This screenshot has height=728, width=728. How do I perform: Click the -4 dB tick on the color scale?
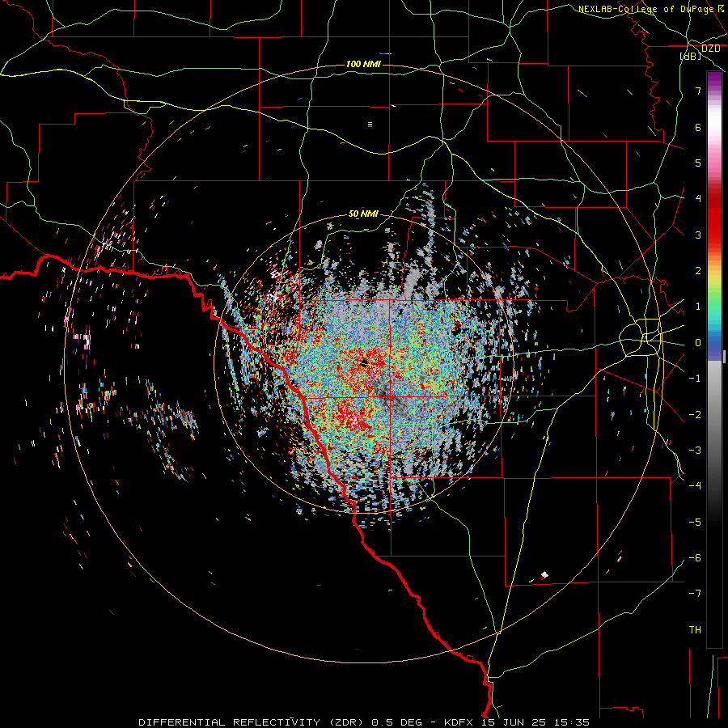[695, 486]
